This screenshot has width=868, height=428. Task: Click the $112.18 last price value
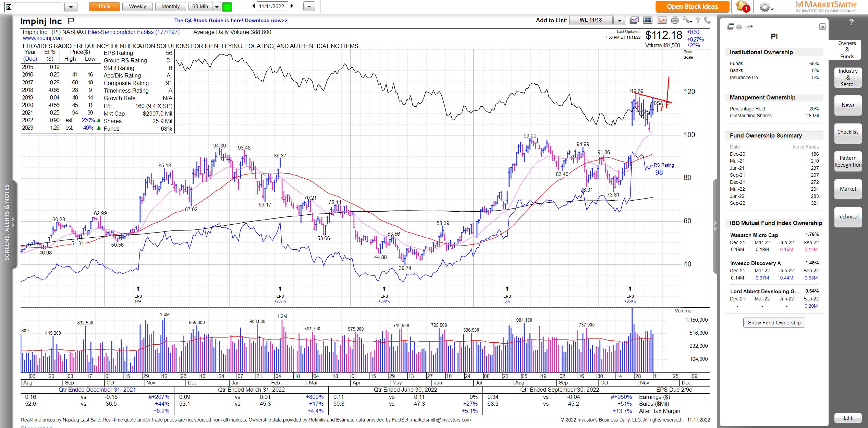tap(664, 35)
